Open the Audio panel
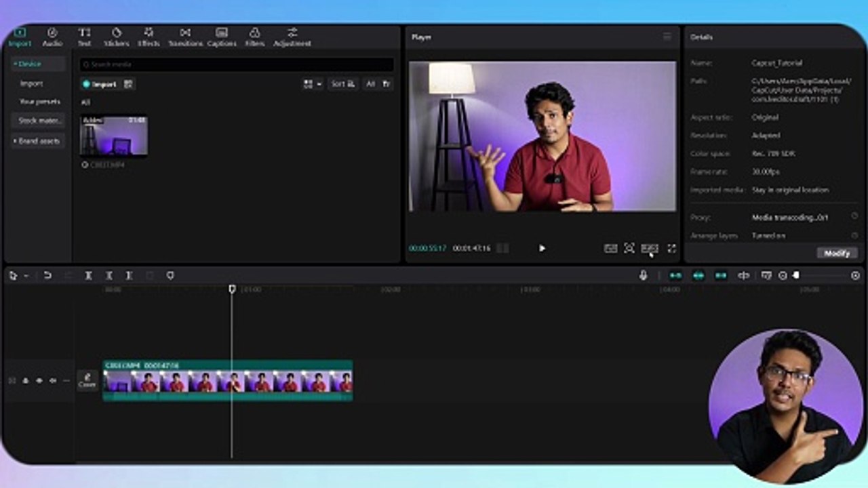This screenshot has height=488, width=868. 52,37
